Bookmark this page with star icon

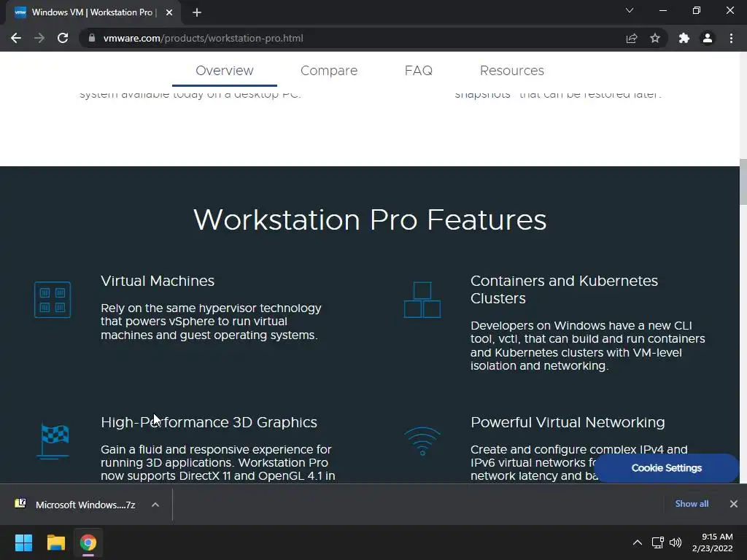[655, 38]
